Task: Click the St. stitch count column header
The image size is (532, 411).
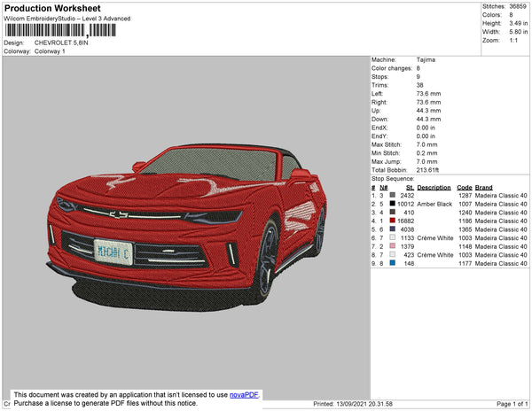Action: point(410,188)
